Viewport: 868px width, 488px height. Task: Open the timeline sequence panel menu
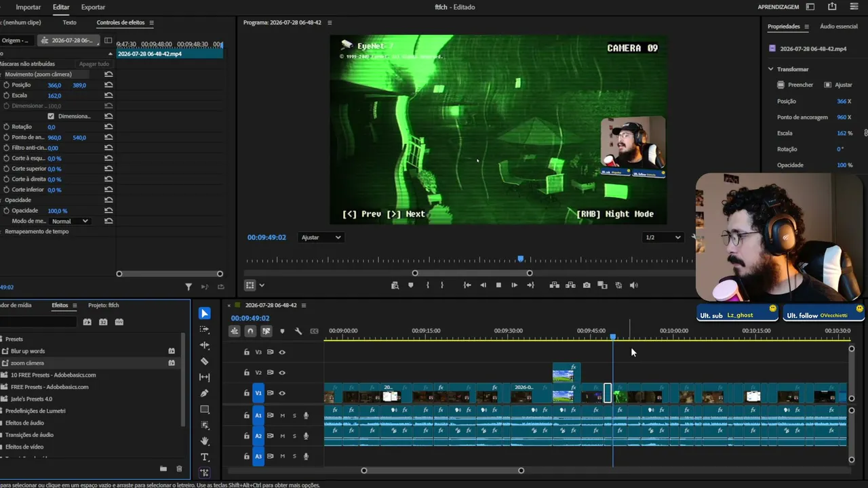[x=304, y=305]
